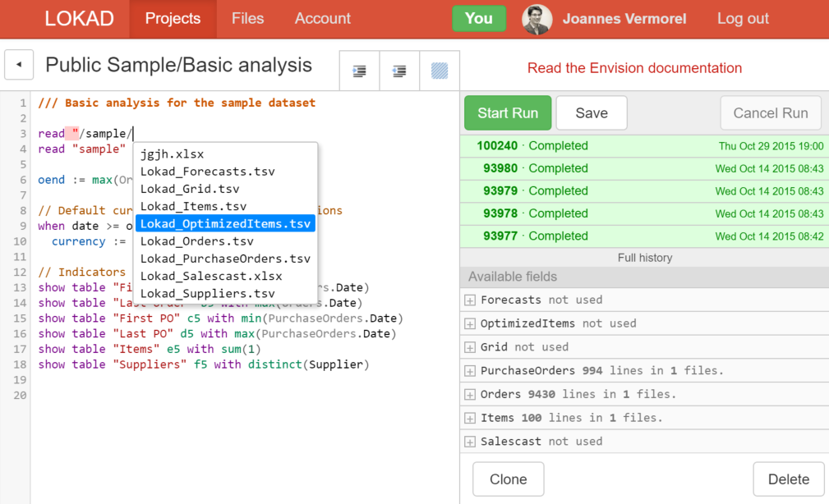Expand the OptimizedItems field
Viewport: 829px width, 504px height.
(x=470, y=324)
